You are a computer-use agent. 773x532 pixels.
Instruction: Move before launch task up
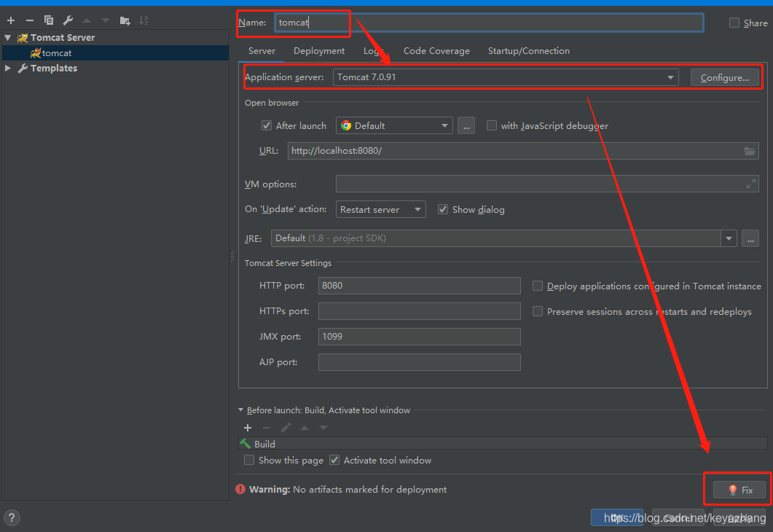pos(305,428)
